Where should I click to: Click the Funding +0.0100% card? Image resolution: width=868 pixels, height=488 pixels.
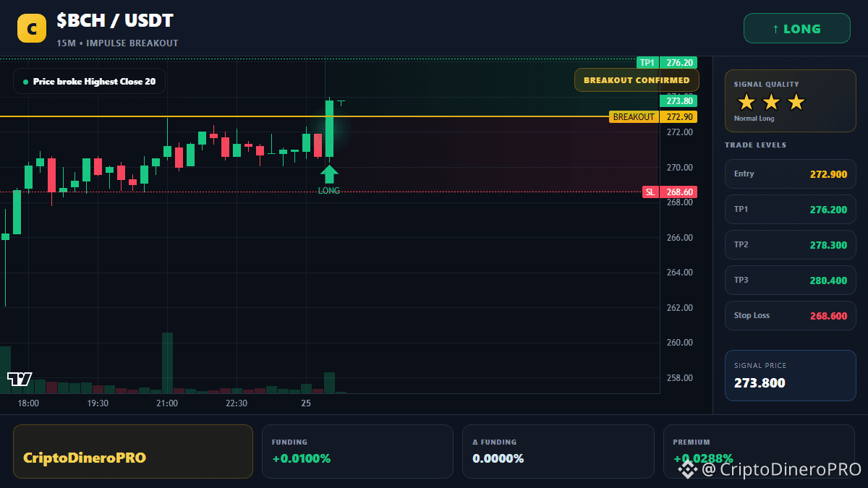[357, 451]
